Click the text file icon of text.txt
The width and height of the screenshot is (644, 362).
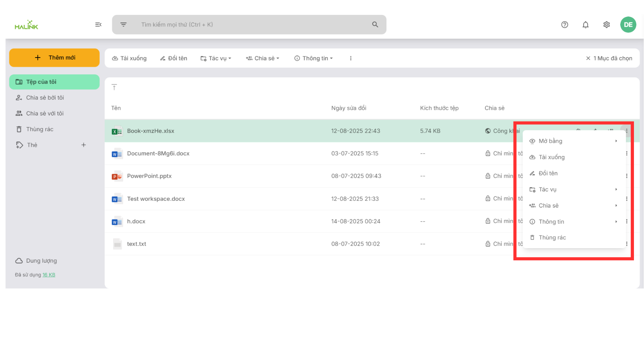tap(117, 244)
